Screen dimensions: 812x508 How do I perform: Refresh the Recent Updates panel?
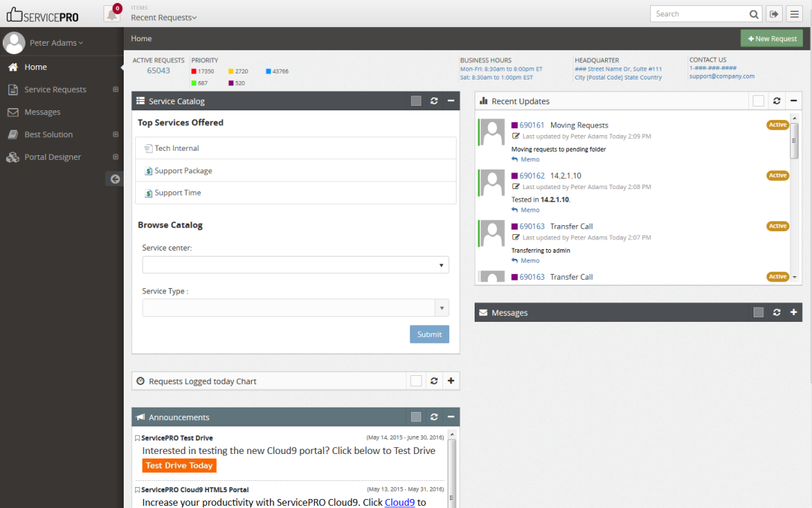pos(776,101)
